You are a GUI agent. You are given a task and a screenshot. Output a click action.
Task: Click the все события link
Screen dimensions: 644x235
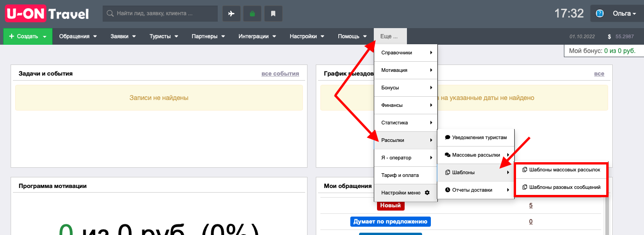(x=280, y=73)
